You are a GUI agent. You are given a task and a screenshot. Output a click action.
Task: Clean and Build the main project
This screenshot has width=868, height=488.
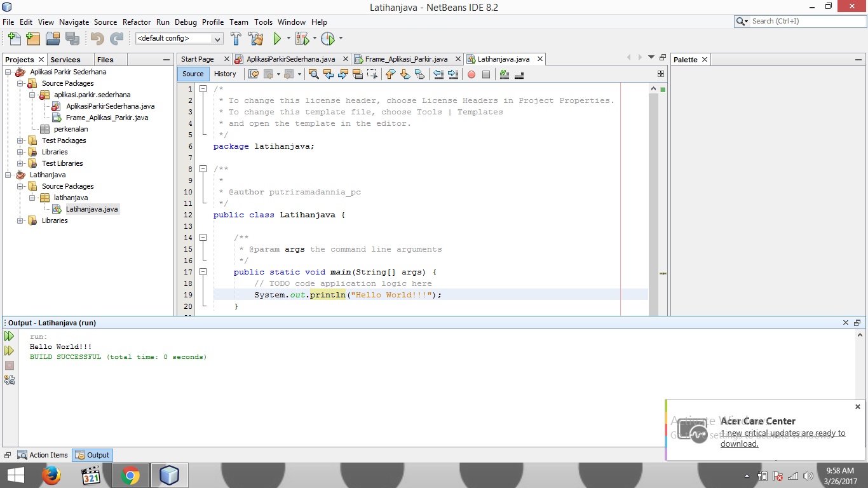click(x=255, y=38)
